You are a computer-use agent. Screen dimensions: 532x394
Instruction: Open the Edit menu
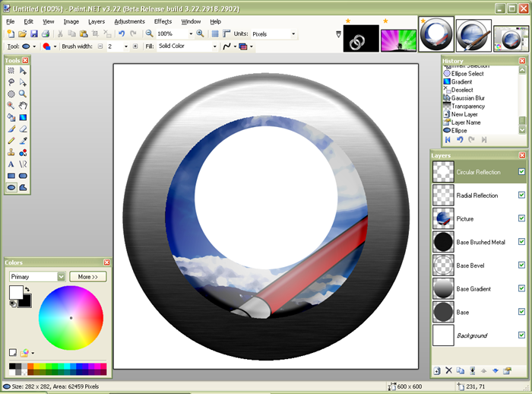[x=29, y=21]
